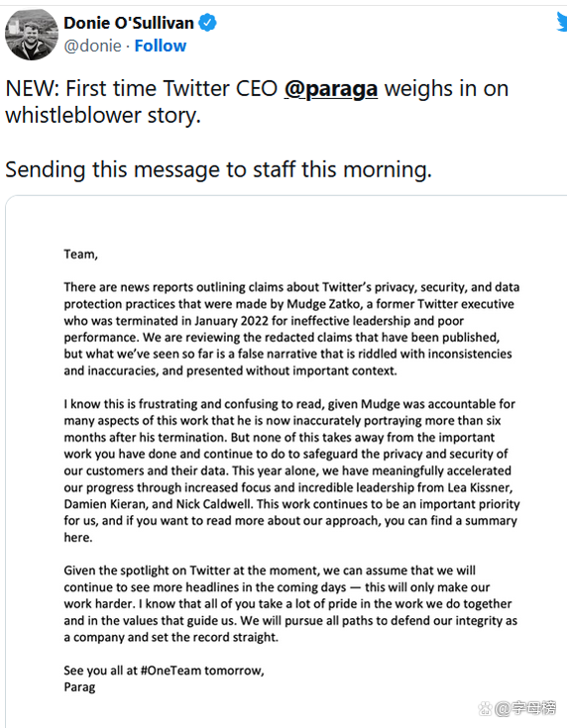Click the "NEW: First time Twitter CEO" text

pos(142,89)
